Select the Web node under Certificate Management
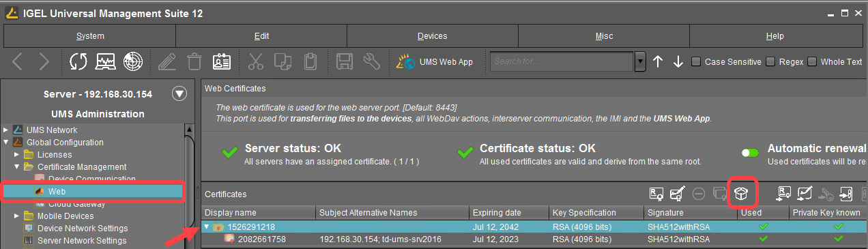Screen dimensions: 868x249 pos(57,192)
